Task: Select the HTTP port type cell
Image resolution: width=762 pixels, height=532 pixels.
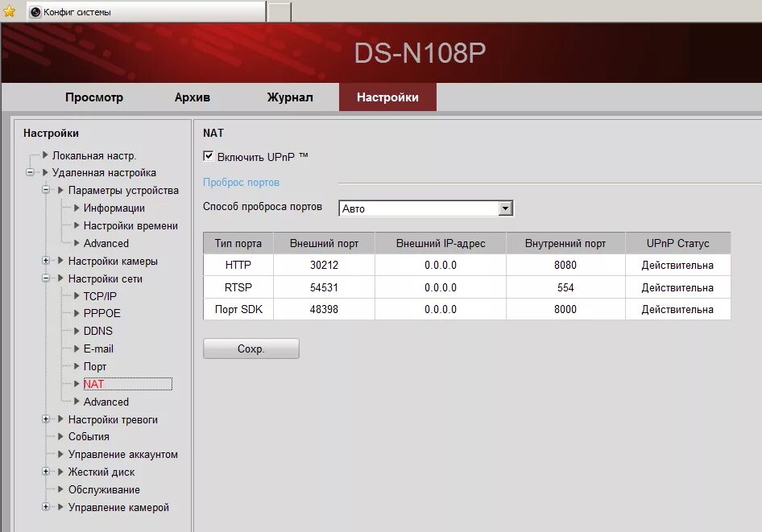Action: (x=238, y=265)
